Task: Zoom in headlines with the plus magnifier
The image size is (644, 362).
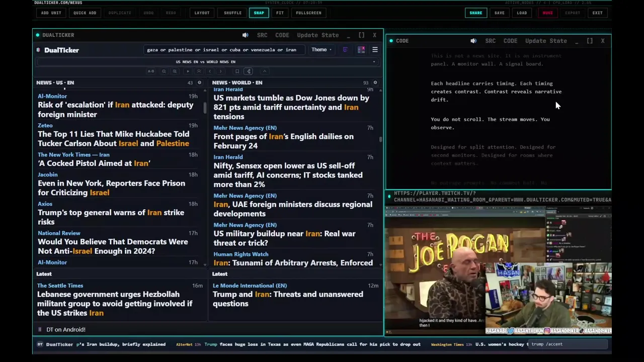Action: click(x=175, y=71)
